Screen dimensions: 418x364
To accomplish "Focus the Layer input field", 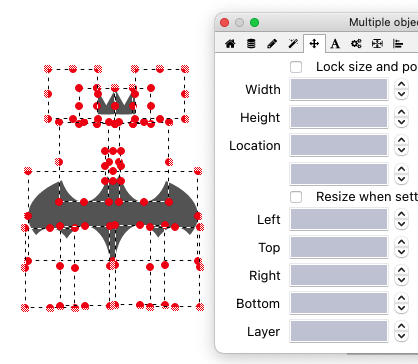I will coord(339,331).
